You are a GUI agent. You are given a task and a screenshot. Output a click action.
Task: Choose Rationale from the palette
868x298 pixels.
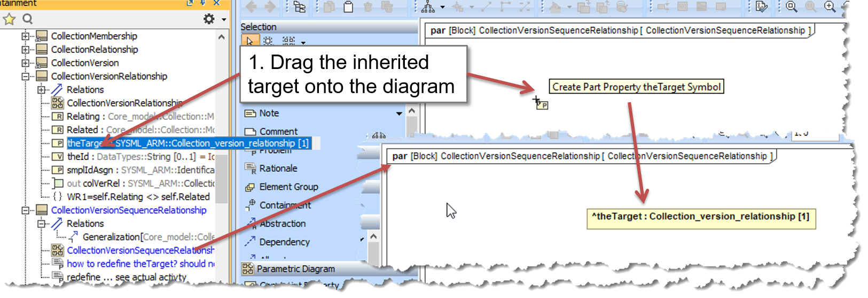coord(278,169)
